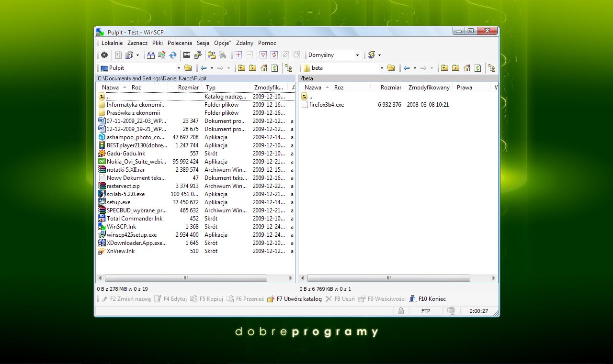The image size is (613, 364).
Task: Click F2 Zmień nazwę button
Action: (x=126, y=299)
